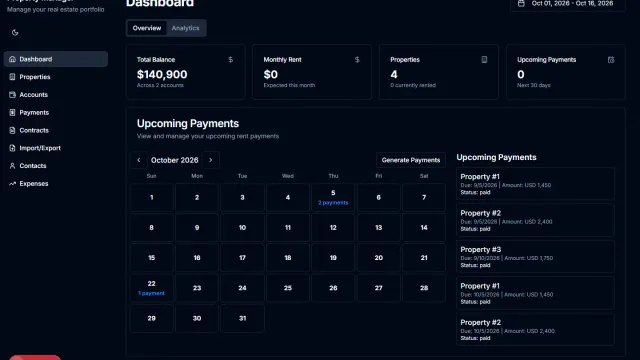Click the Dashboard home icon in sidebar
The image size is (640, 360).
click(x=12, y=59)
